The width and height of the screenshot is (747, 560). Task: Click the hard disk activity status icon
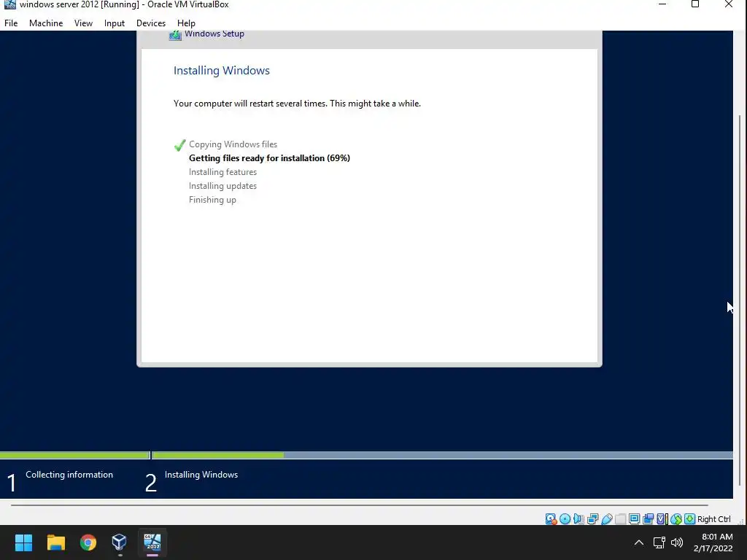point(551,519)
